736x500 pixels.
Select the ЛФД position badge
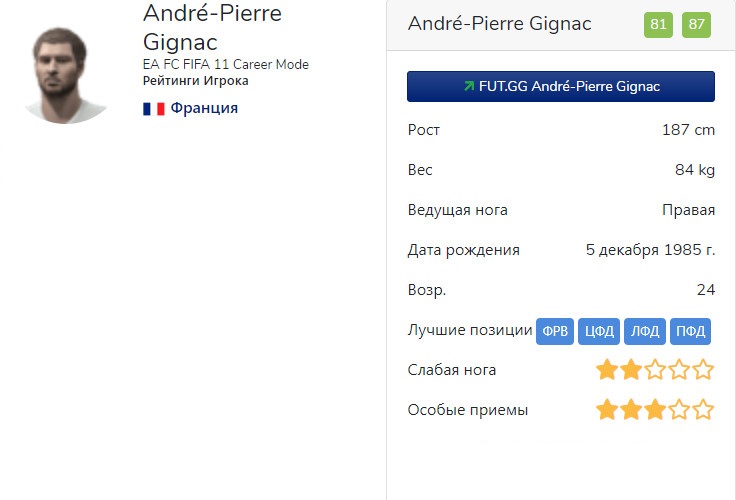point(645,331)
